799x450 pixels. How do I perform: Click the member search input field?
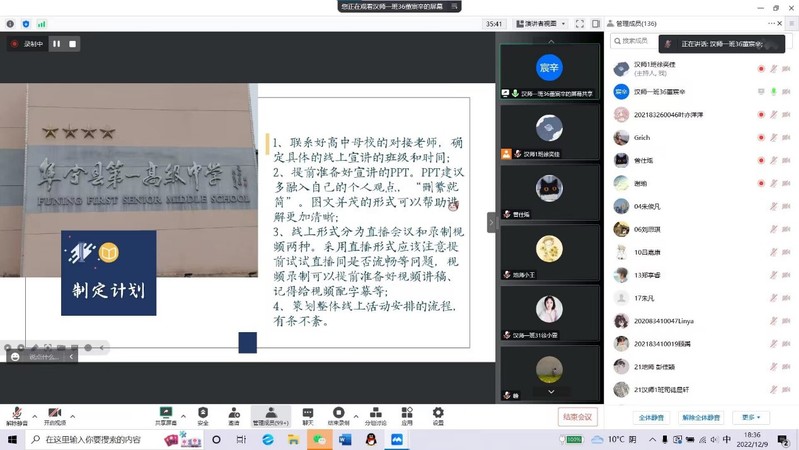click(640, 41)
